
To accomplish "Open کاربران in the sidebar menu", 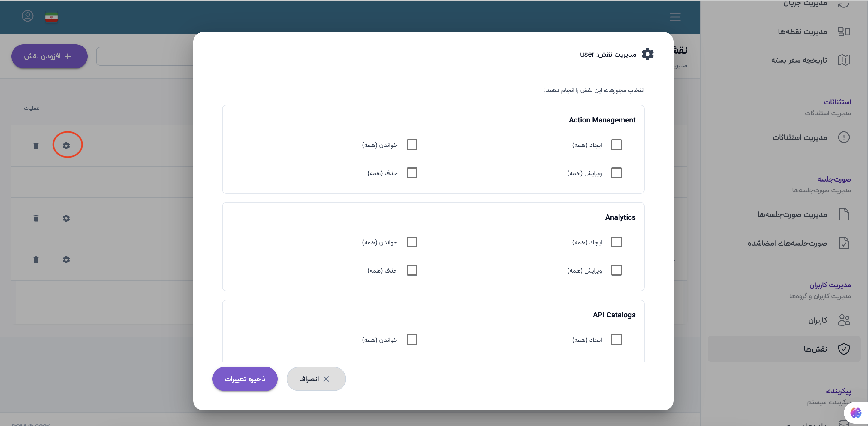I will (818, 320).
